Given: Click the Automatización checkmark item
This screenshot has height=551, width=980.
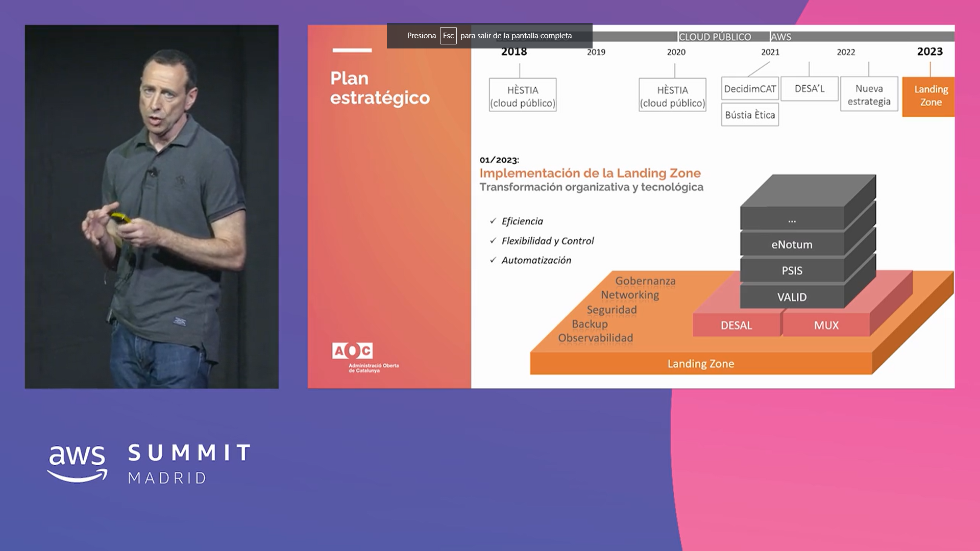Looking at the screenshot, I should (536, 260).
